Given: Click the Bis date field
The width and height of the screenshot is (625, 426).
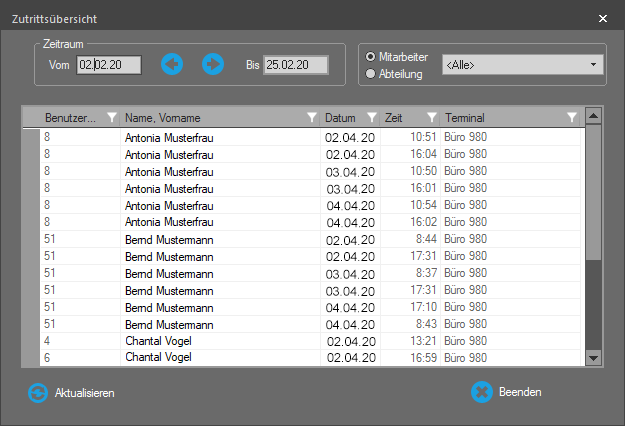Looking at the screenshot, I should [296, 65].
